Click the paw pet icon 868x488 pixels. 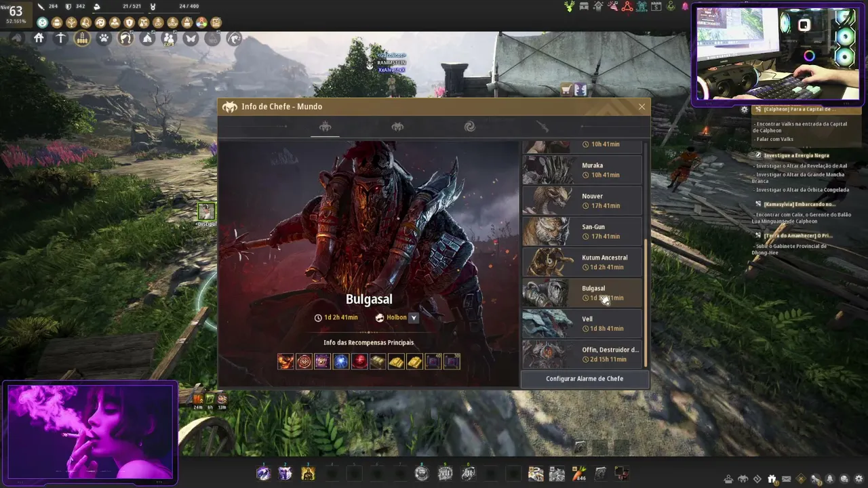(x=104, y=39)
